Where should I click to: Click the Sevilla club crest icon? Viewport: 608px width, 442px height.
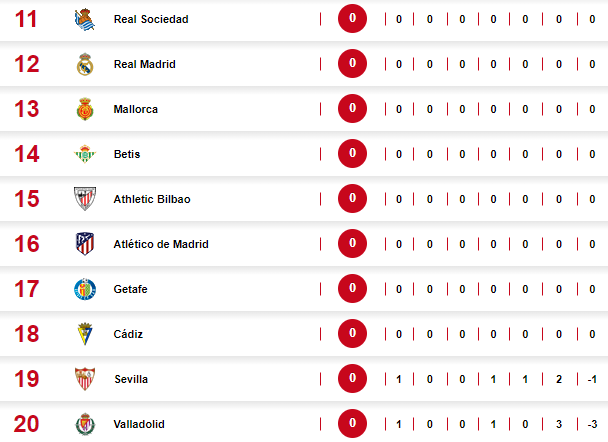coord(85,379)
